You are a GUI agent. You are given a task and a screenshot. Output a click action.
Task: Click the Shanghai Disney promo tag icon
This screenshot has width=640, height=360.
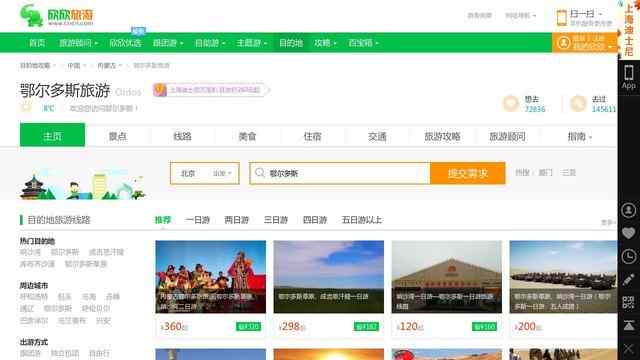160,90
